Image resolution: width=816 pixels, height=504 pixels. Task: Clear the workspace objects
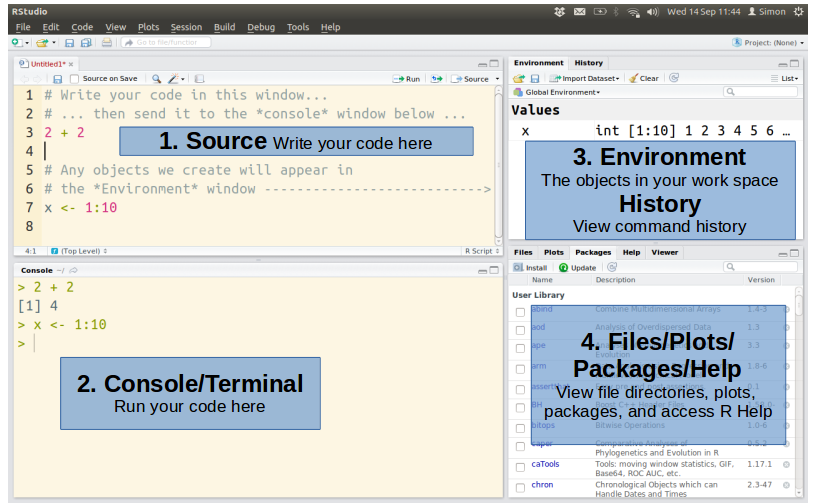[644, 78]
